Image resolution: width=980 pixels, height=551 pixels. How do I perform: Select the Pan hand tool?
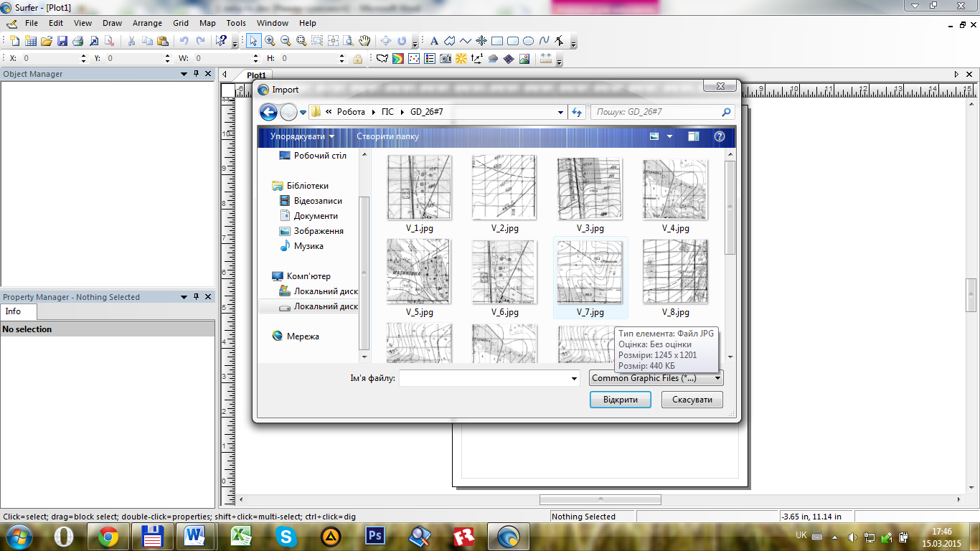(x=364, y=41)
